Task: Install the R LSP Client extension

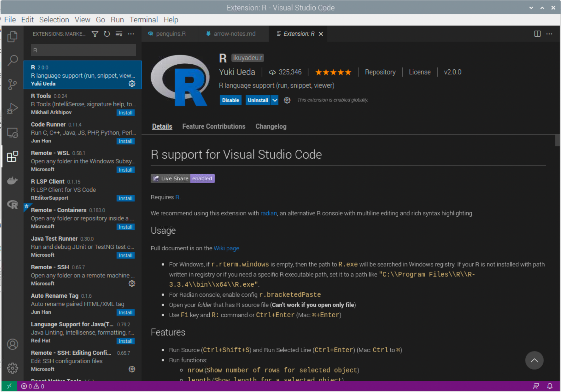Action: pos(125,198)
